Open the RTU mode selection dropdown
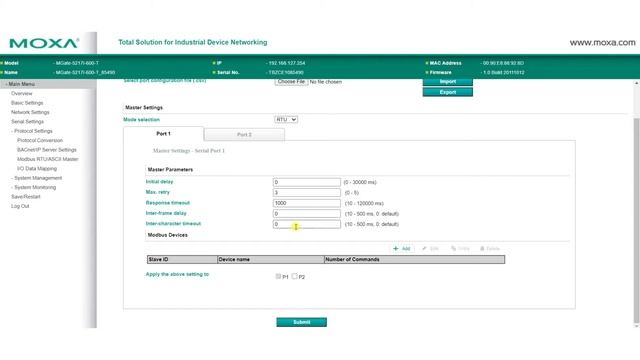 pyautogui.click(x=286, y=120)
